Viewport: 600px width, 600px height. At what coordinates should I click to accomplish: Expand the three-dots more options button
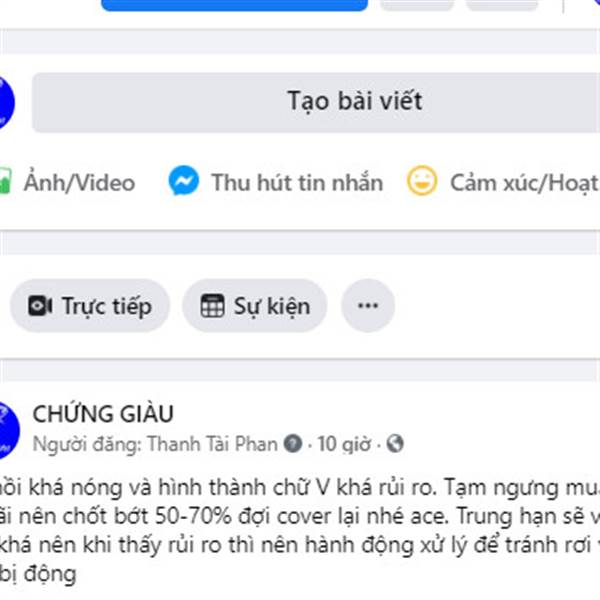click(368, 306)
